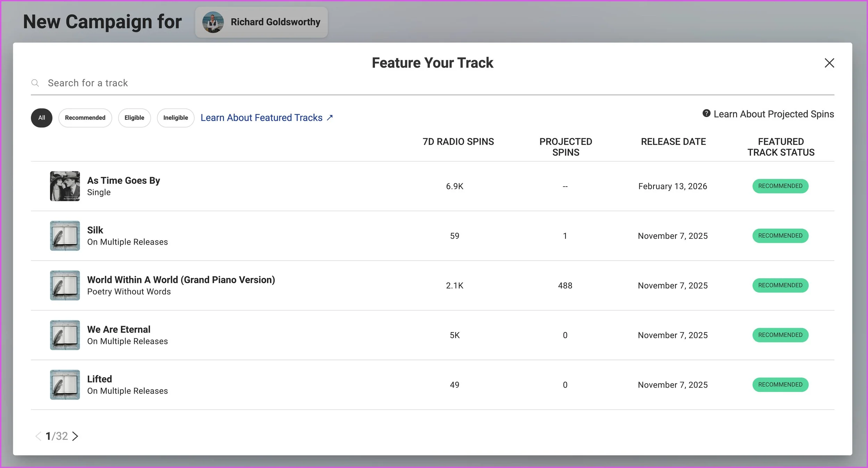Close the Feature Your Track dialog
Screen dimensions: 868x468
pyautogui.click(x=829, y=63)
